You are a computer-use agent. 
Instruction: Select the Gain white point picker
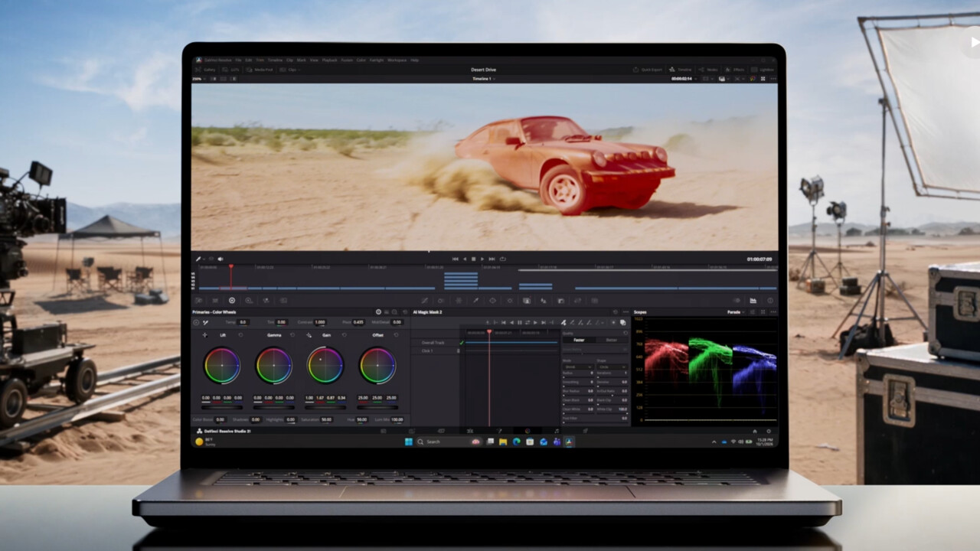[x=309, y=335]
